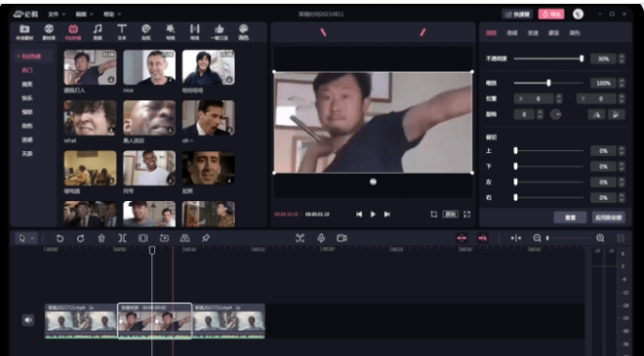The width and height of the screenshot is (644, 356).
Task: Click the pin icon in timeline toolbar
Action: (x=206, y=238)
